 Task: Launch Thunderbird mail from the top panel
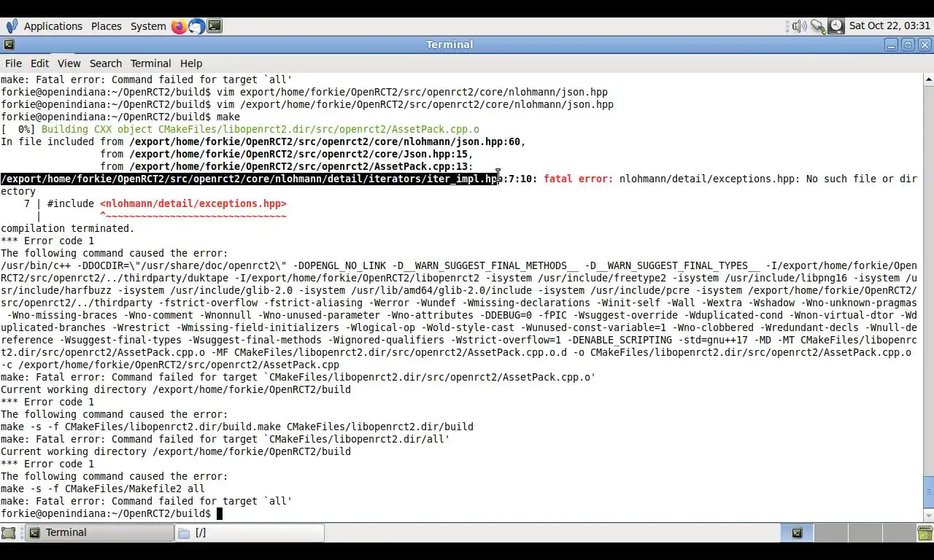pyautogui.click(x=197, y=26)
